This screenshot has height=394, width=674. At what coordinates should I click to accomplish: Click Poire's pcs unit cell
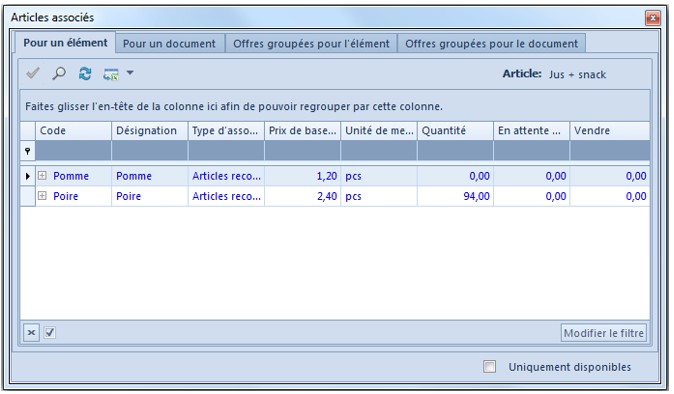tap(379, 196)
